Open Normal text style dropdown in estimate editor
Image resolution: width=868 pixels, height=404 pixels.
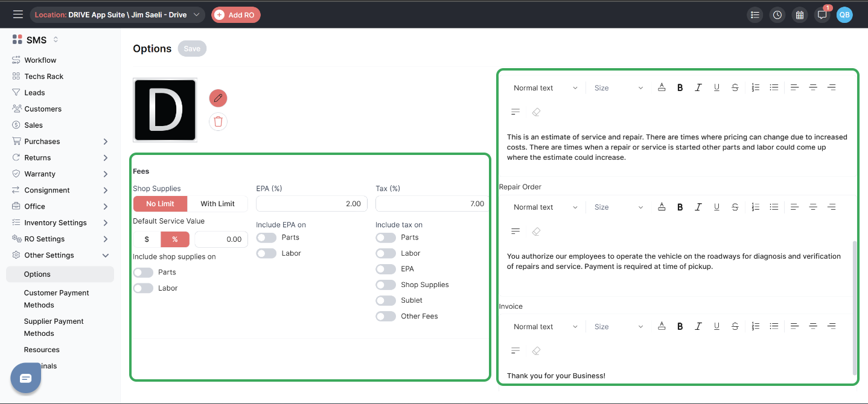pyautogui.click(x=546, y=88)
